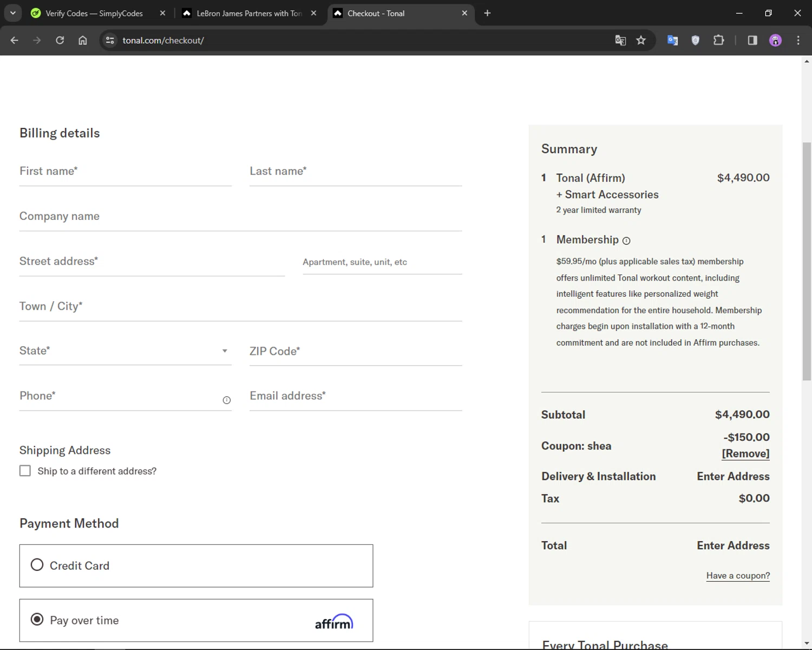Screen dimensions: 812x650
Task: Click the Tax value $0.00
Action: pos(754,498)
